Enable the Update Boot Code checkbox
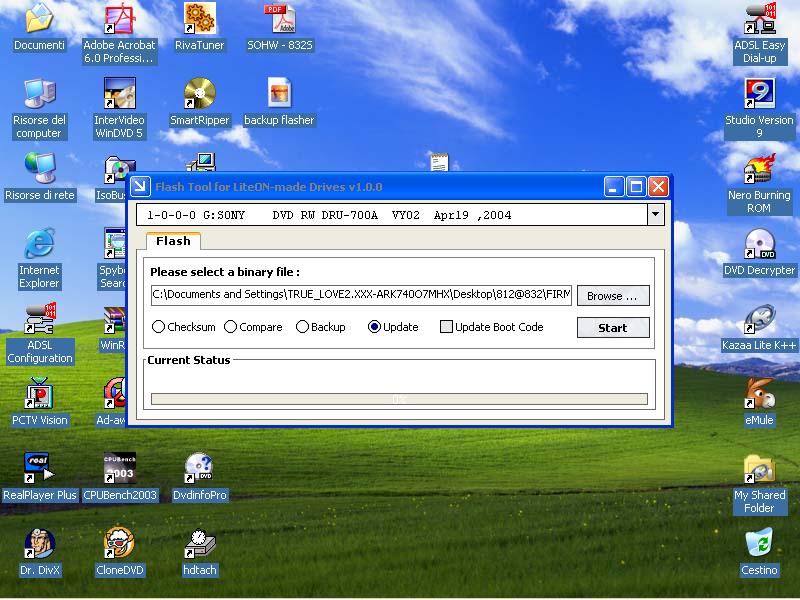 (x=446, y=327)
